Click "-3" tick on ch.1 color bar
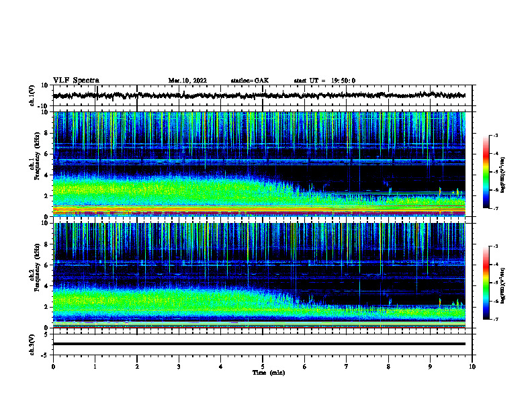 point(496,136)
